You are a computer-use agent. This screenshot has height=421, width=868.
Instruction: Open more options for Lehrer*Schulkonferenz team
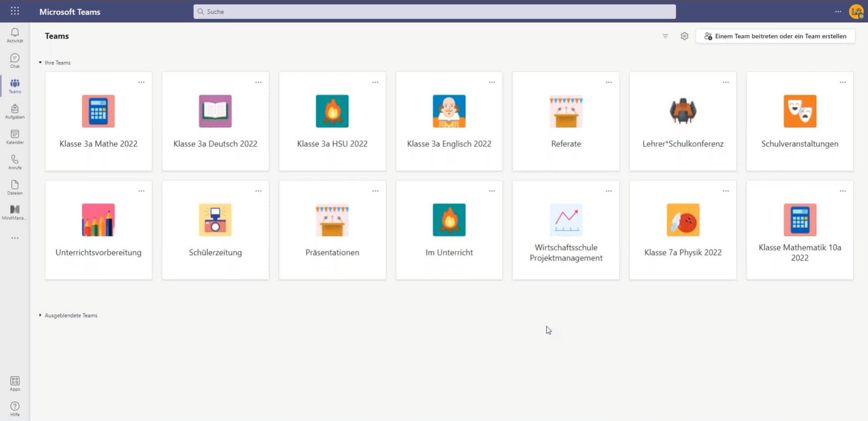[726, 82]
